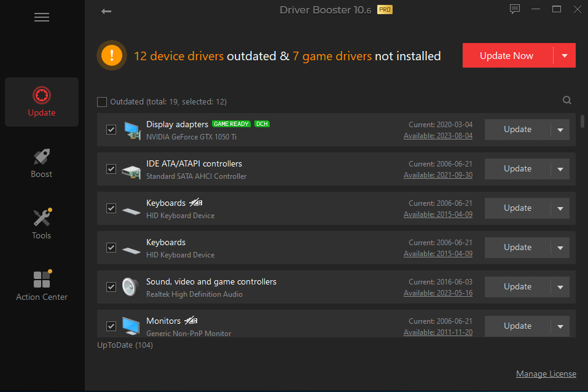
Task: Click 'Realtek High Definition Audio' device name
Action: (x=194, y=294)
